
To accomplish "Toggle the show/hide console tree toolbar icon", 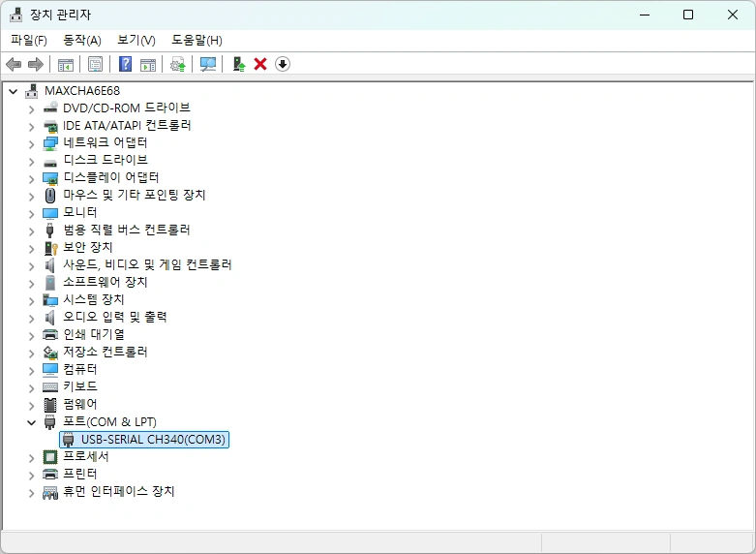I will tap(66, 64).
